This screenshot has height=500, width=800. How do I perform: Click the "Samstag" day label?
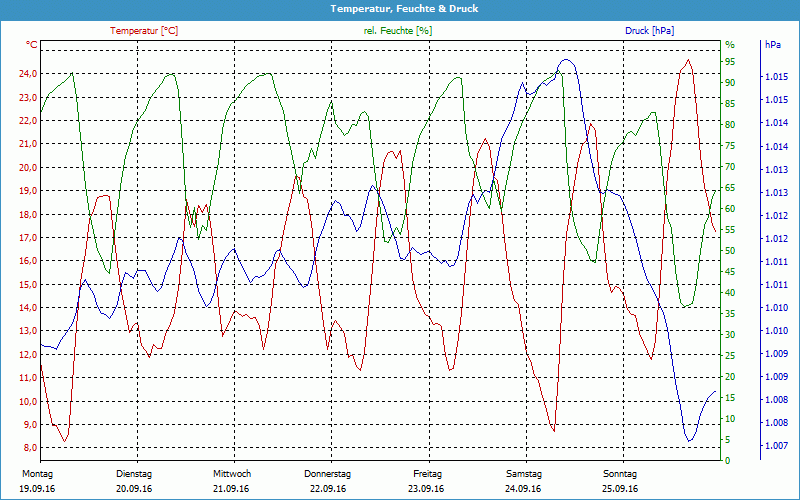click(524, 474)
